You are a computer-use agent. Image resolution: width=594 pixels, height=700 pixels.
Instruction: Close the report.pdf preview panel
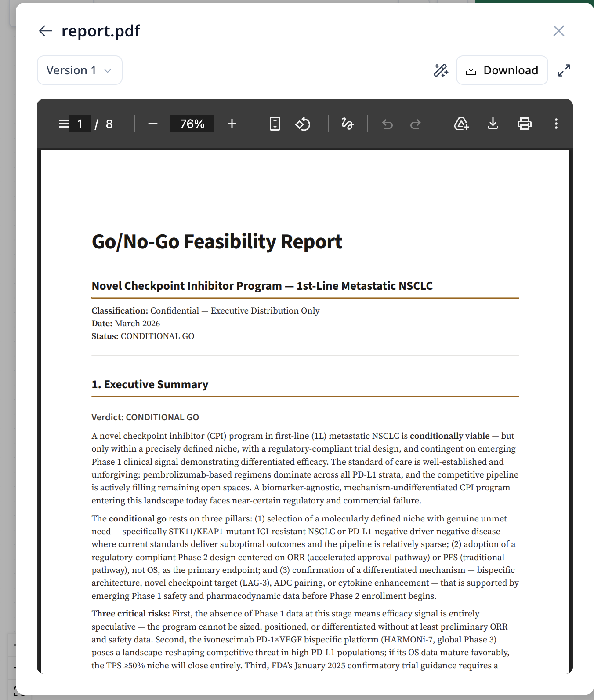point(558,31)
